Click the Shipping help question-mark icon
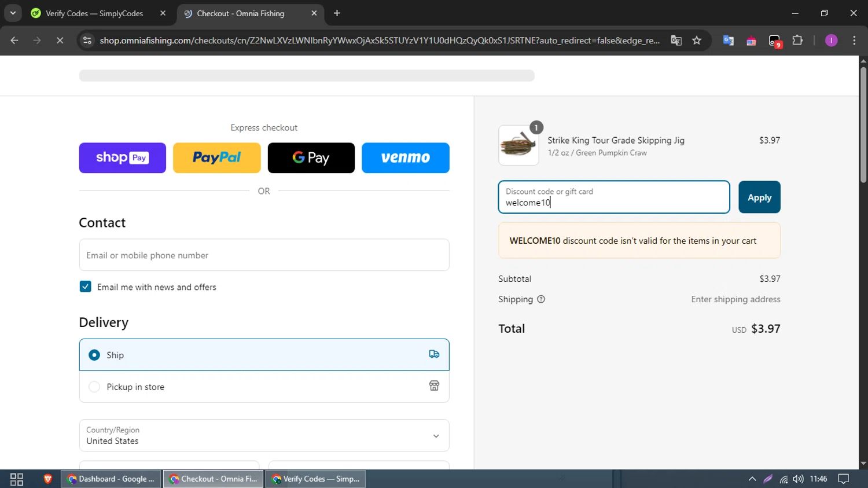Viewport: 868px width, 488px height. 541,299
